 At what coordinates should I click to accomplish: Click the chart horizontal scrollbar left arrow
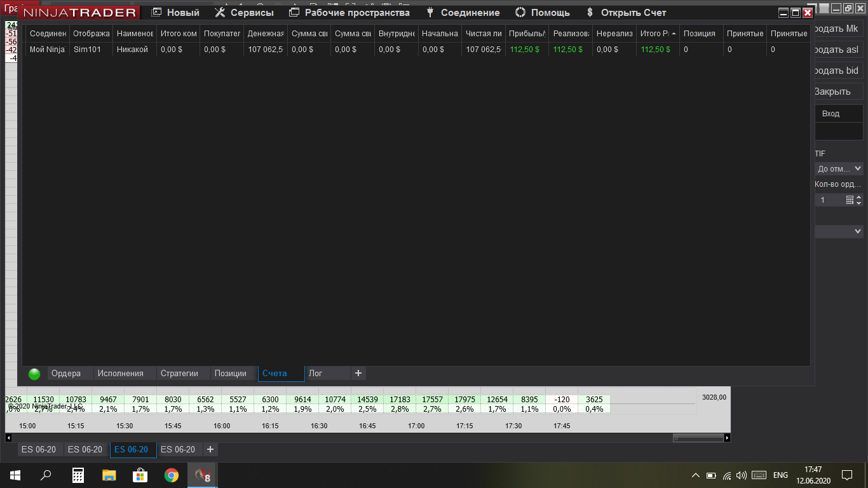[8, 438]
